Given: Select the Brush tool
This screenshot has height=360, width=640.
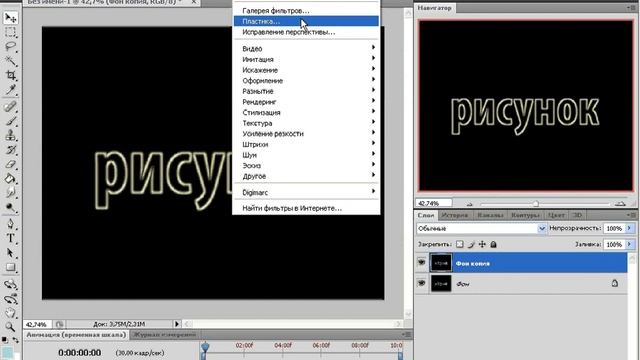Looking at the screenshot, I should [11, 121].
